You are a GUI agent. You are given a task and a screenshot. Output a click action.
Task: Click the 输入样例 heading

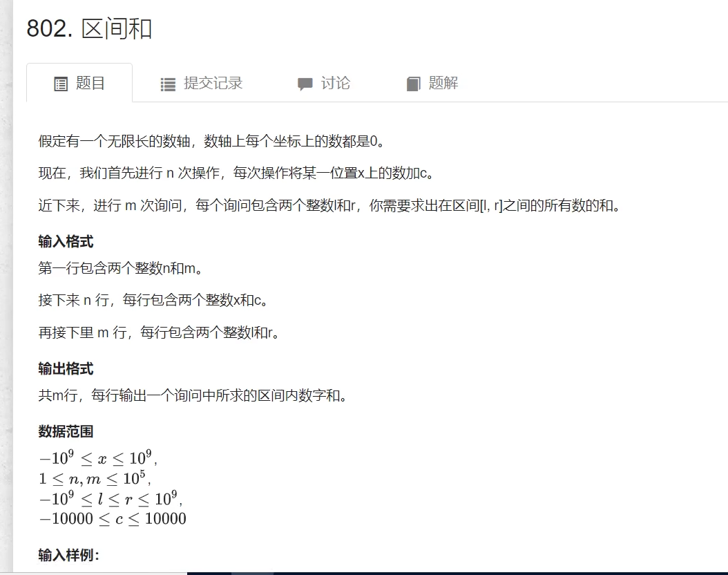tap(68, 555)
